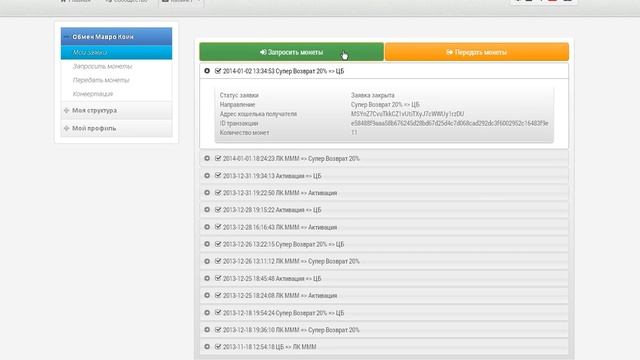Expand the 2014-01-01 18:24:23 request arrow

coord(207,158)
